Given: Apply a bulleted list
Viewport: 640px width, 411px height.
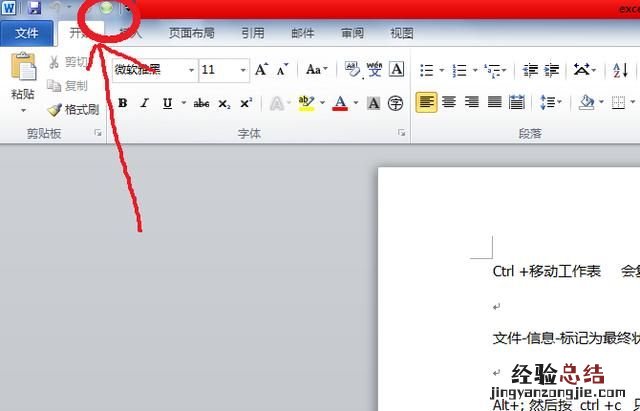Looking at the screenshot, I should pyautogui.click(x=427, y=70).
